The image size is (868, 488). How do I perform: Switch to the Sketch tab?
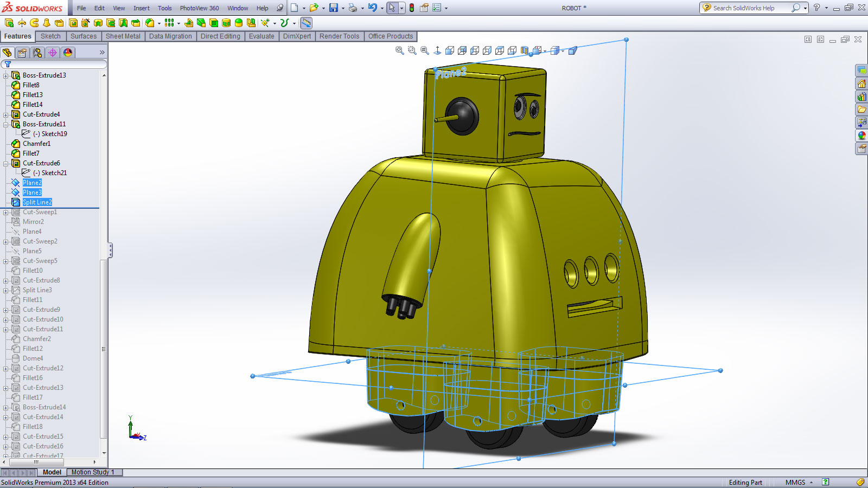pos(50,36)
